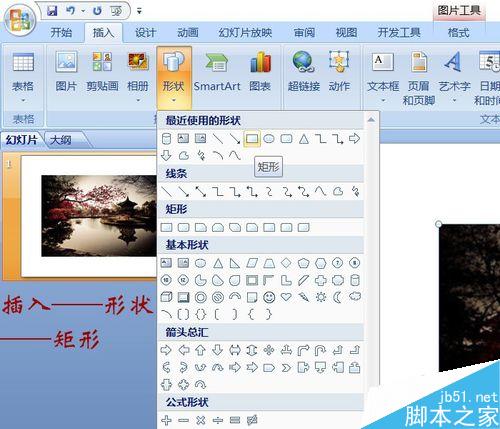
Task: Pick the cylinder shape in recent shapes
Action: 166,138
